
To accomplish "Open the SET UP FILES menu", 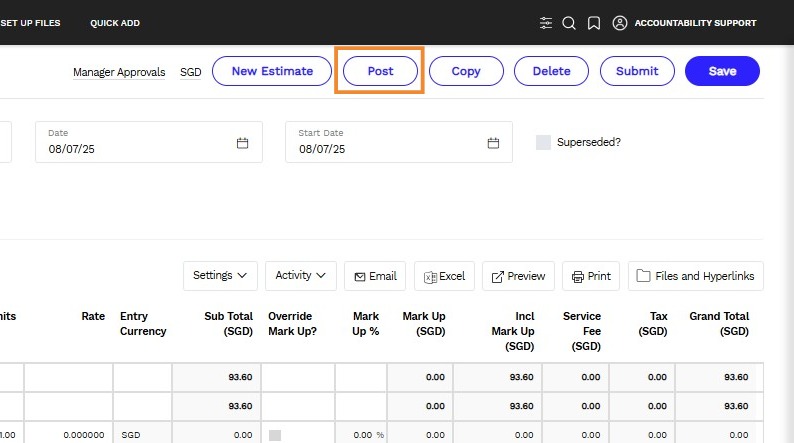I will (30, 23).
